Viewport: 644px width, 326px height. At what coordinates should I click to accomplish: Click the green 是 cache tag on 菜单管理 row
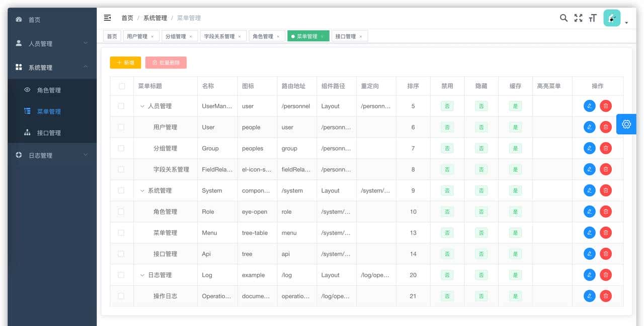click(515, 232)
